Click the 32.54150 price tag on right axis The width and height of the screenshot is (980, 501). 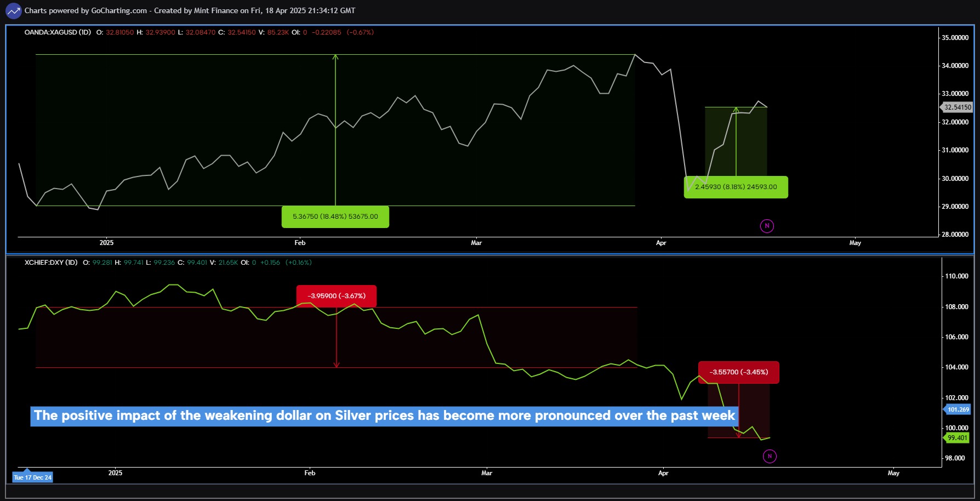[x=956, y=107]
